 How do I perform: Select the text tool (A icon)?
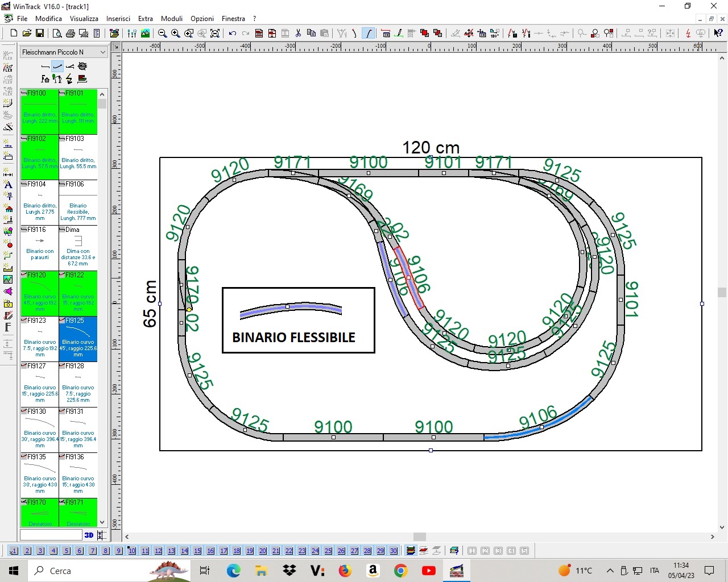8,185
